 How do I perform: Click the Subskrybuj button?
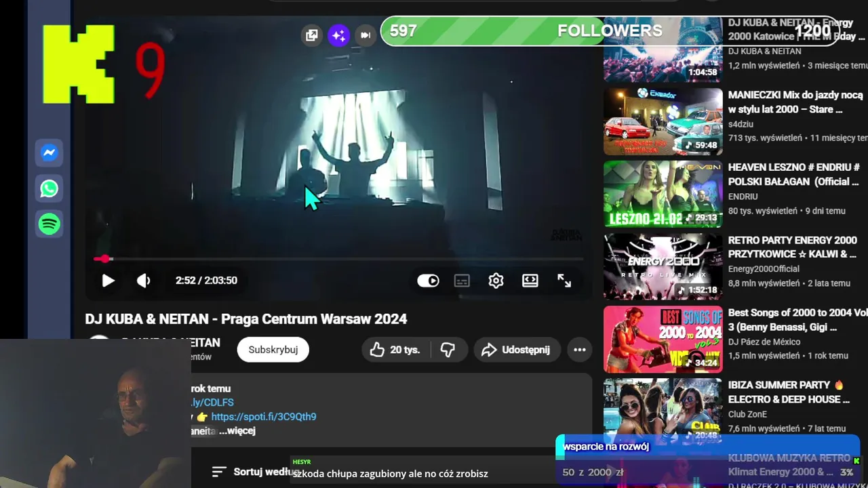click(273, 350)
